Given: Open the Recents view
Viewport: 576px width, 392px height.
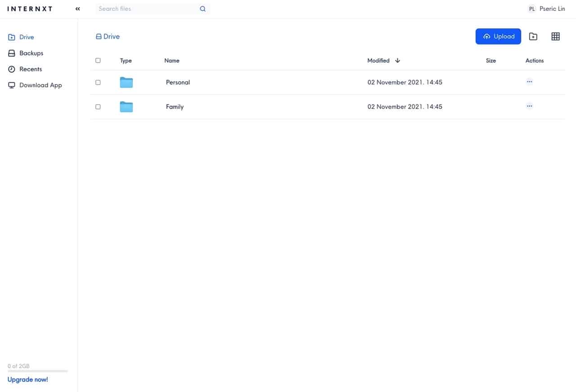Looking at the screenshot, I should point(30,69).
